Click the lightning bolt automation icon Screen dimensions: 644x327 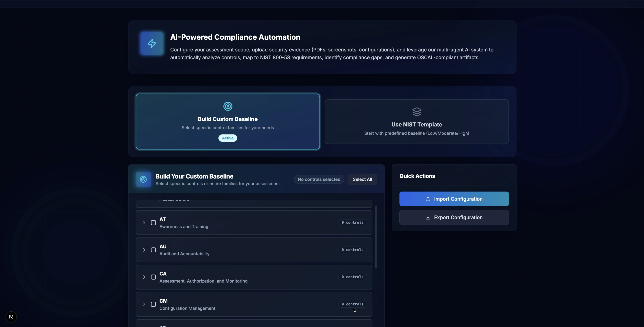tap(152, 44)
